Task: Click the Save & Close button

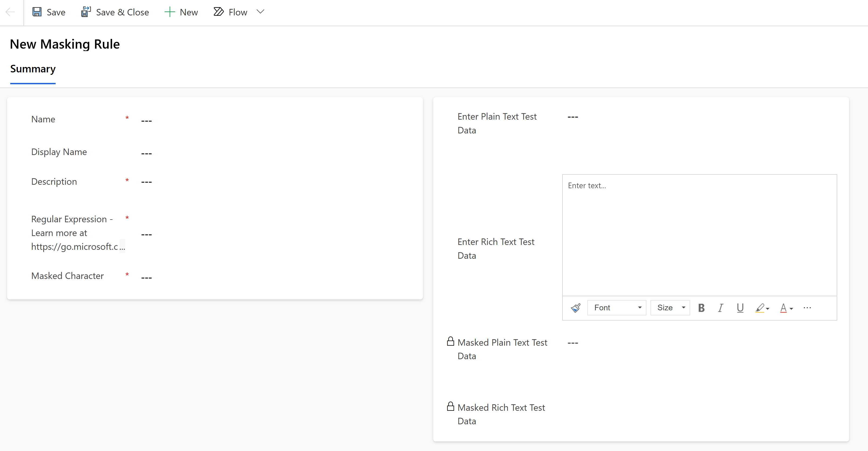Action: tap(115, 12)
